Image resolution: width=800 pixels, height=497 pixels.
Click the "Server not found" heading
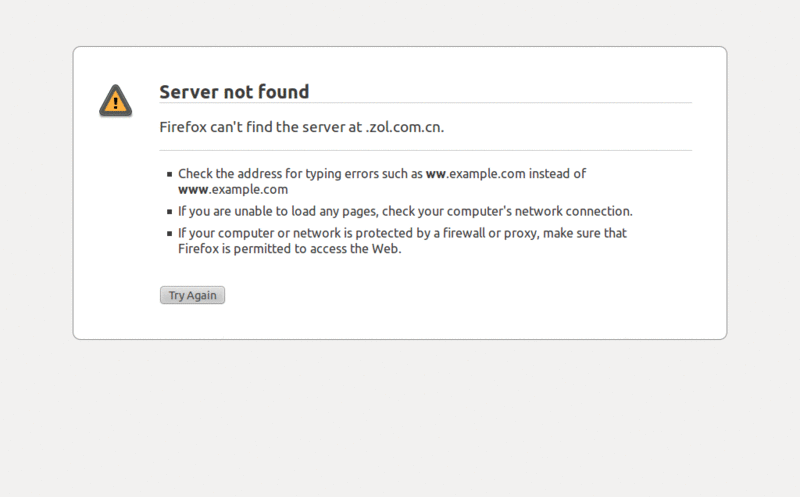(234, 92)
